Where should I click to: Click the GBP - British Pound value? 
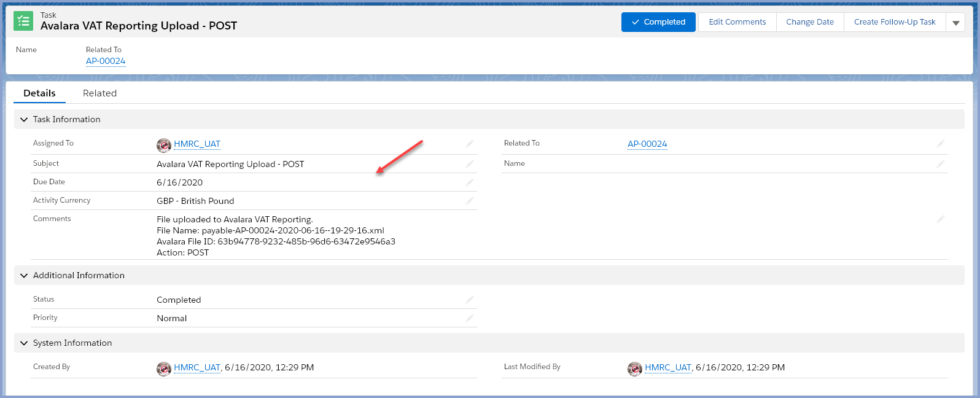point(195,201)
